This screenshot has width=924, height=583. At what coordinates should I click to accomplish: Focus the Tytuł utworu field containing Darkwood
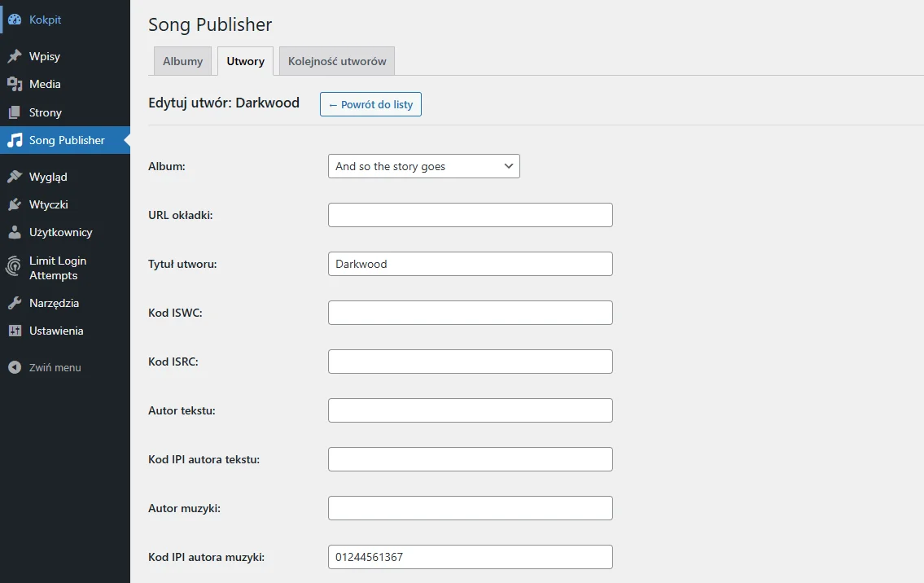(470, 264)
